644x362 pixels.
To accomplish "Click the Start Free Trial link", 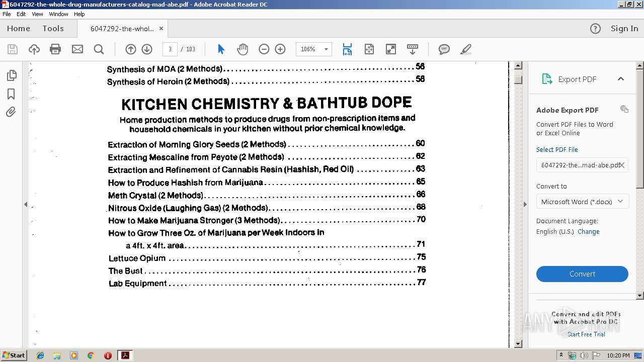I will pos(586,334).
